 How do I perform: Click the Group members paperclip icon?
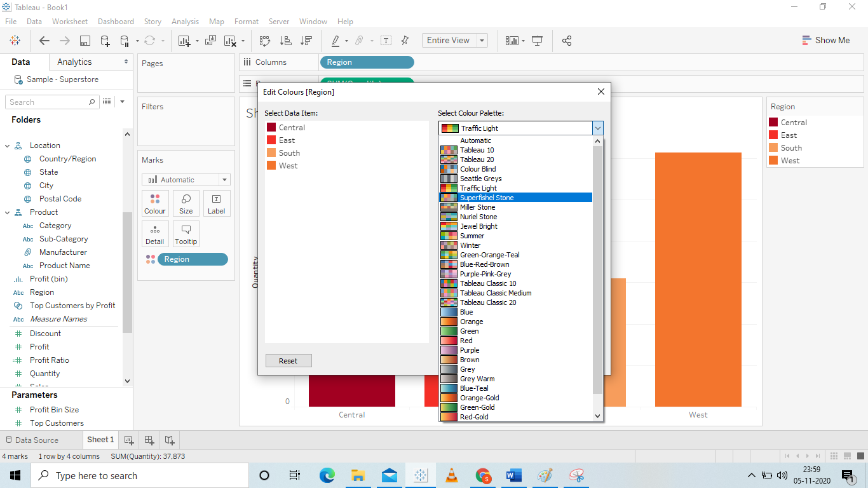point(359,41)
